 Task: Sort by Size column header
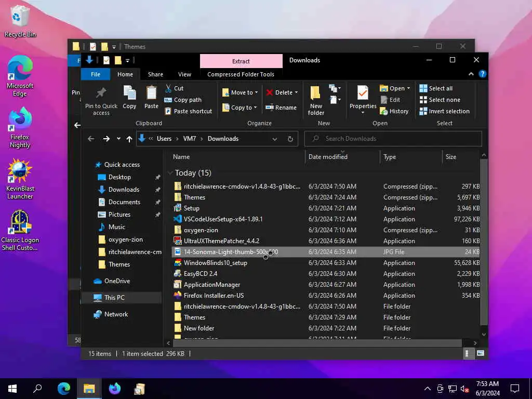461,157
